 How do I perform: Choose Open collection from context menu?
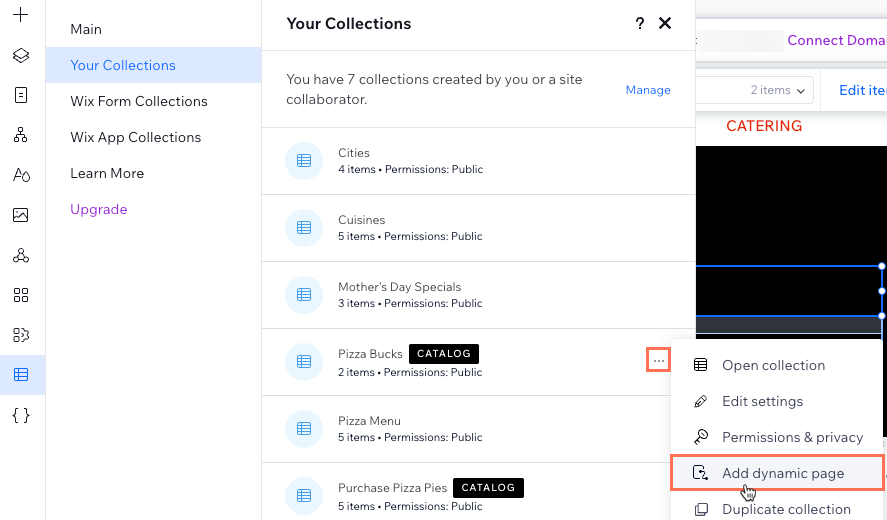coord(777,365)
